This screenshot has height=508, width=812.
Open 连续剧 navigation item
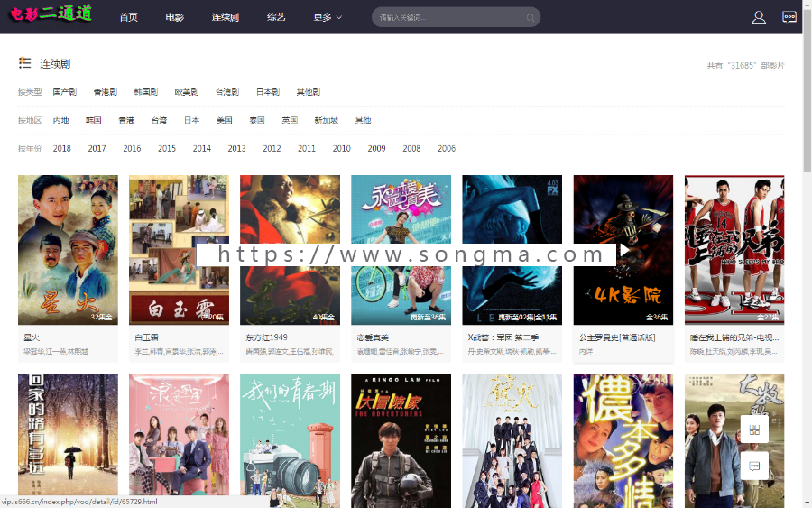(226, 17)
